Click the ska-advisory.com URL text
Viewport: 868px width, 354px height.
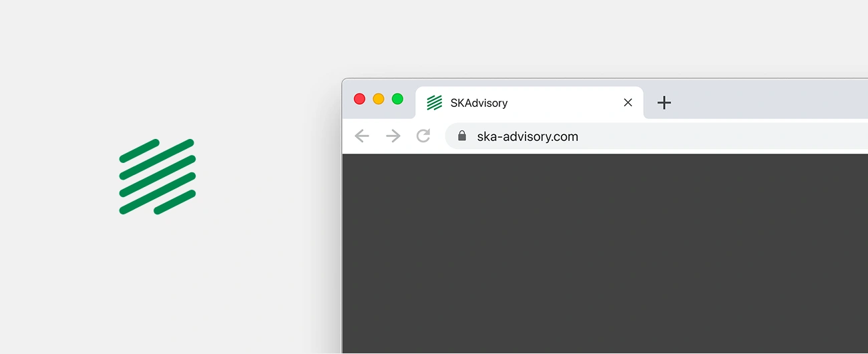tap(527, 136)
